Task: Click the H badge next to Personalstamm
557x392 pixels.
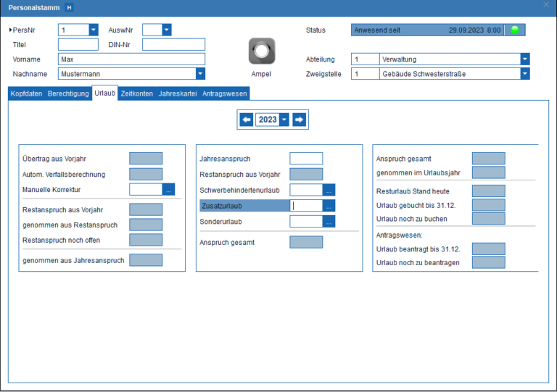Action: pos(69,7)
